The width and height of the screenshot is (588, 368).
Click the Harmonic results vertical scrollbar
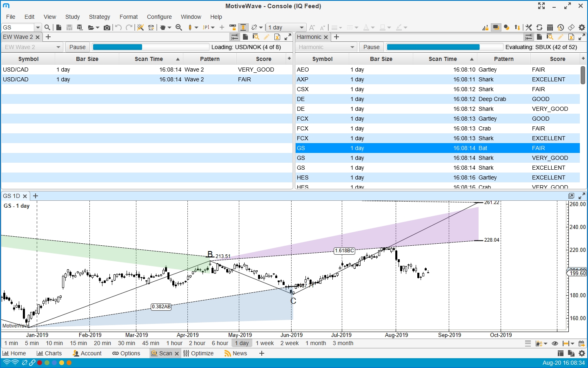coord(583,75)
